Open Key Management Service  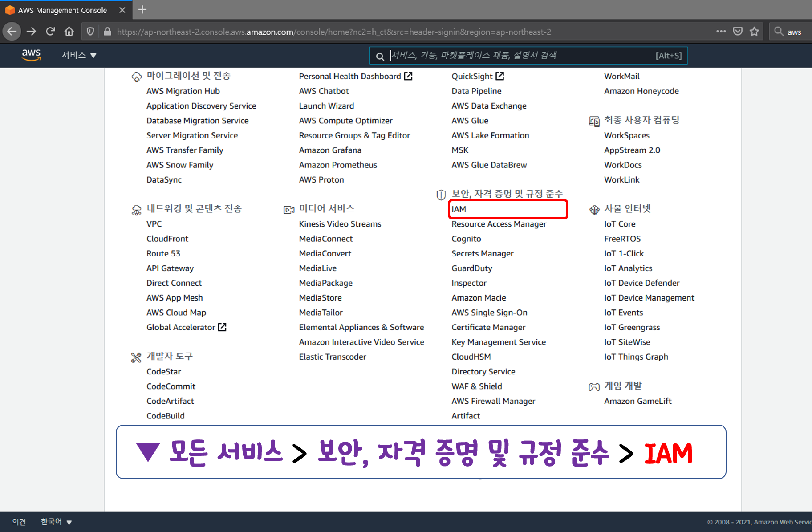(499, 342)
